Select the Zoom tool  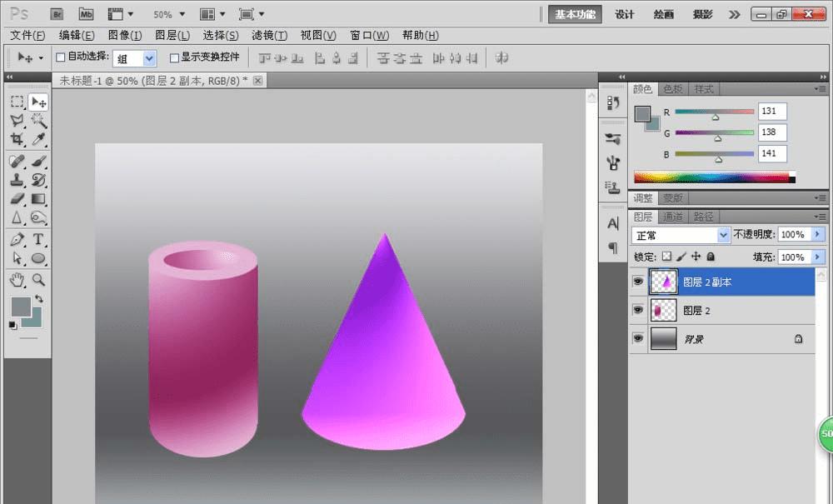[x=38, y=279]
